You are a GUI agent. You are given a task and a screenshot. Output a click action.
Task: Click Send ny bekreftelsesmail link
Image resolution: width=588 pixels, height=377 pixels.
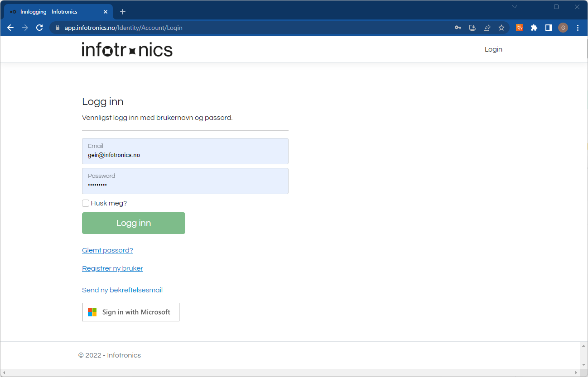pyautogui.click(x=122, y=290)
